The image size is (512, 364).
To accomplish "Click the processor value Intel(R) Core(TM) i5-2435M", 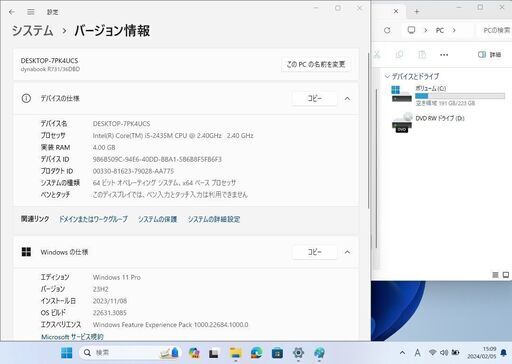I will [173, 136].
